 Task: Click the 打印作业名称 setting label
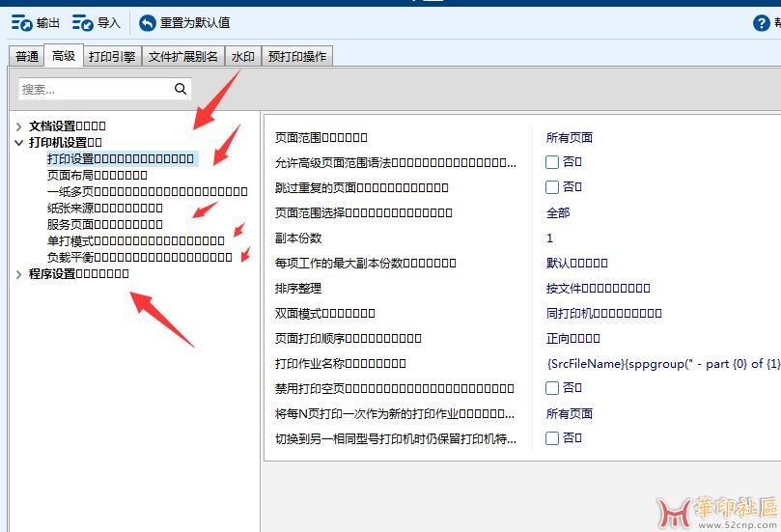point(340,364)
